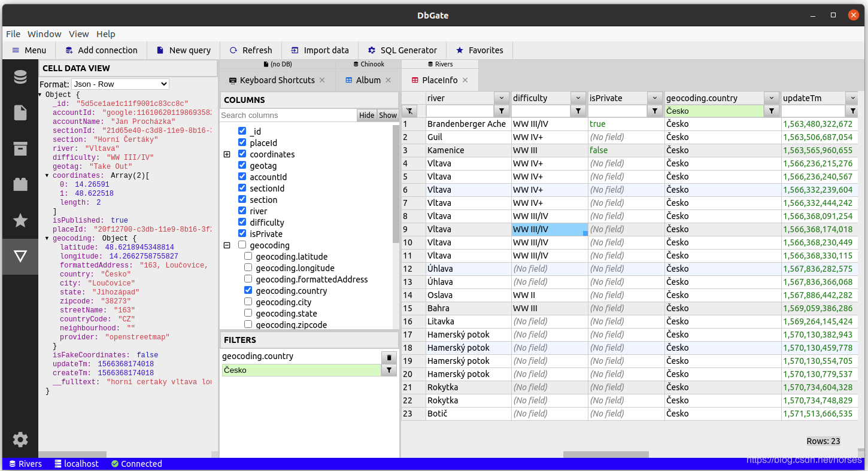Open the Archive sidebar icon

point(20,148)
